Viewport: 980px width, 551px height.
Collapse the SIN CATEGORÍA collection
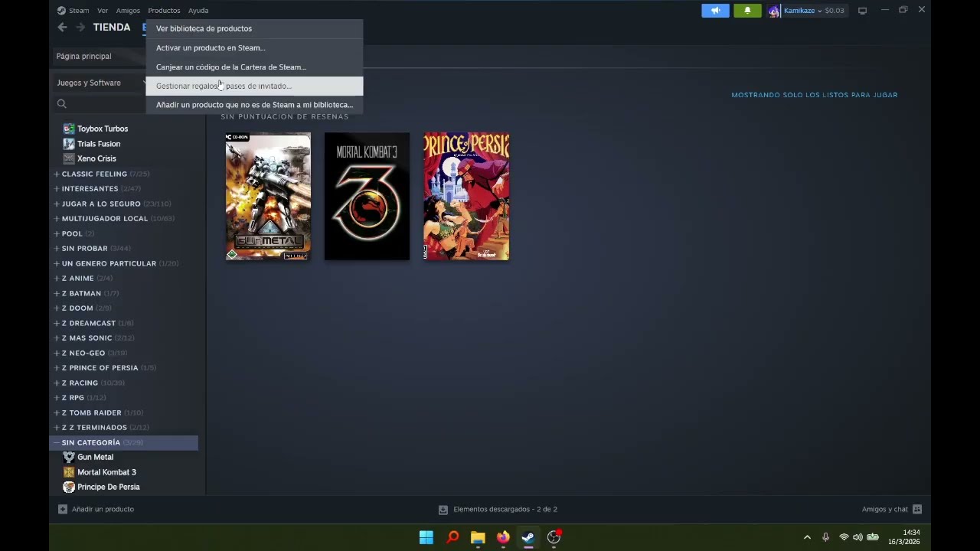pyautogui.click(x=56, y=442)
